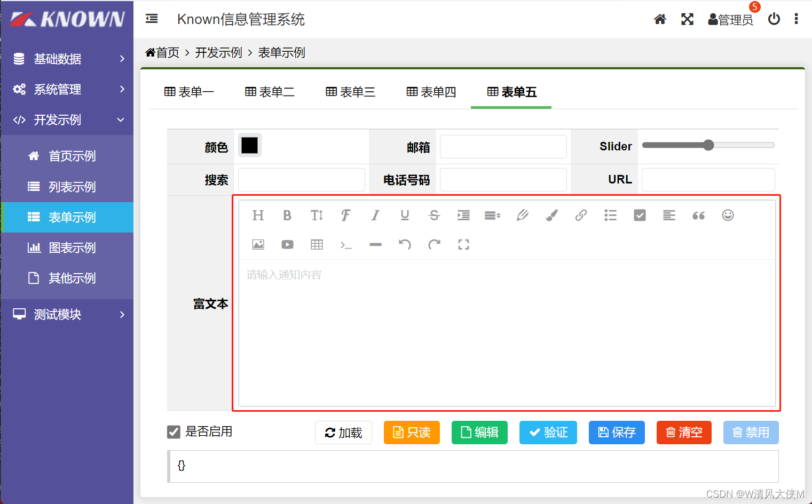Screen dimensions: 812x504
Task: Redo the last editor action
Action: (434, 245)
